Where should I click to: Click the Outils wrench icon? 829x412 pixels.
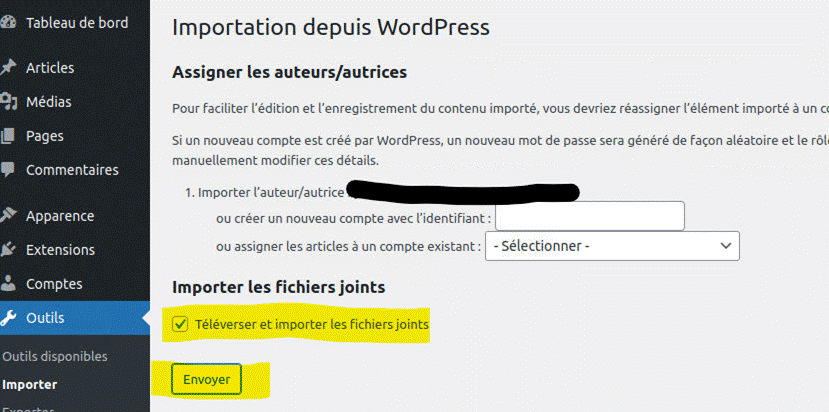7,318
